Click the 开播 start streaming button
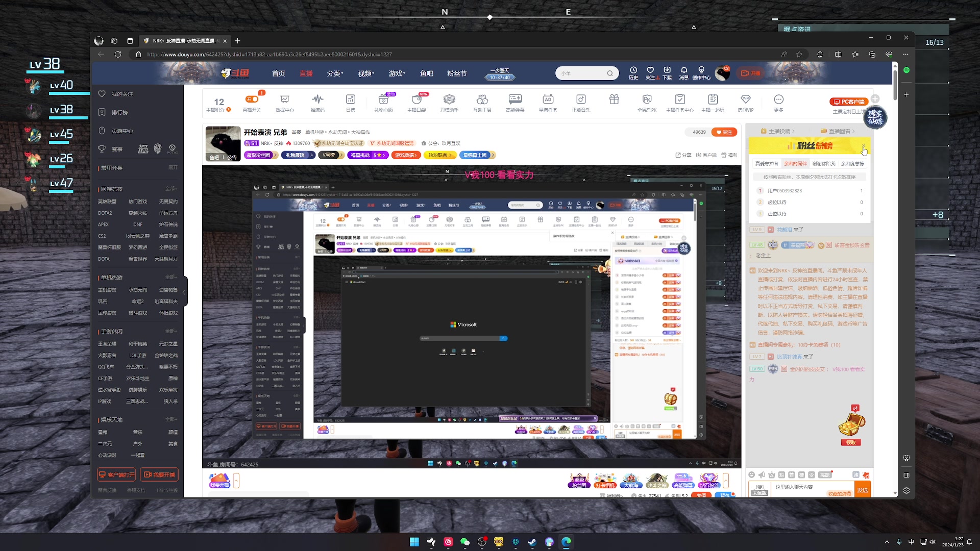Image resolution: width=980 pixels, height=551 pixels. (x=751, y=73)
